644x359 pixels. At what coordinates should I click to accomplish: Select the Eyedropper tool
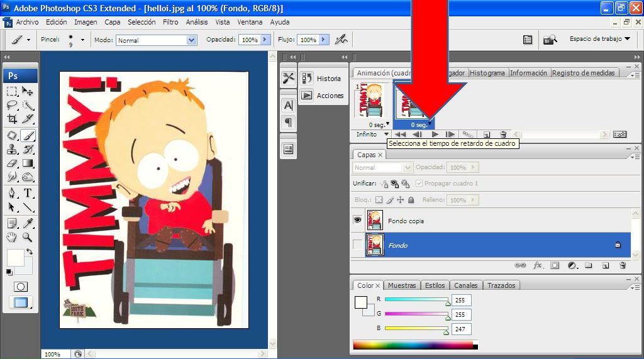(28, 223)
